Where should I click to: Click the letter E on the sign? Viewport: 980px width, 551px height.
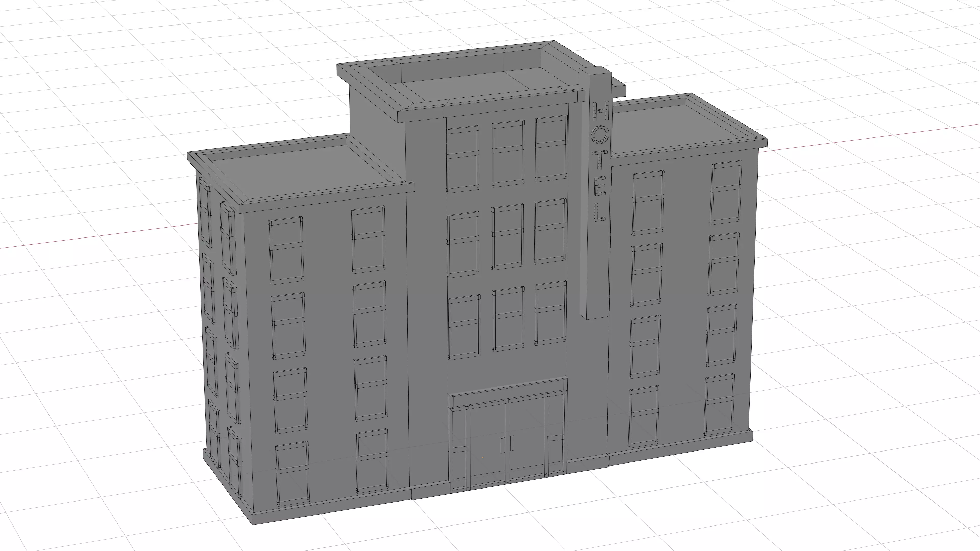[x=599, y=185]
